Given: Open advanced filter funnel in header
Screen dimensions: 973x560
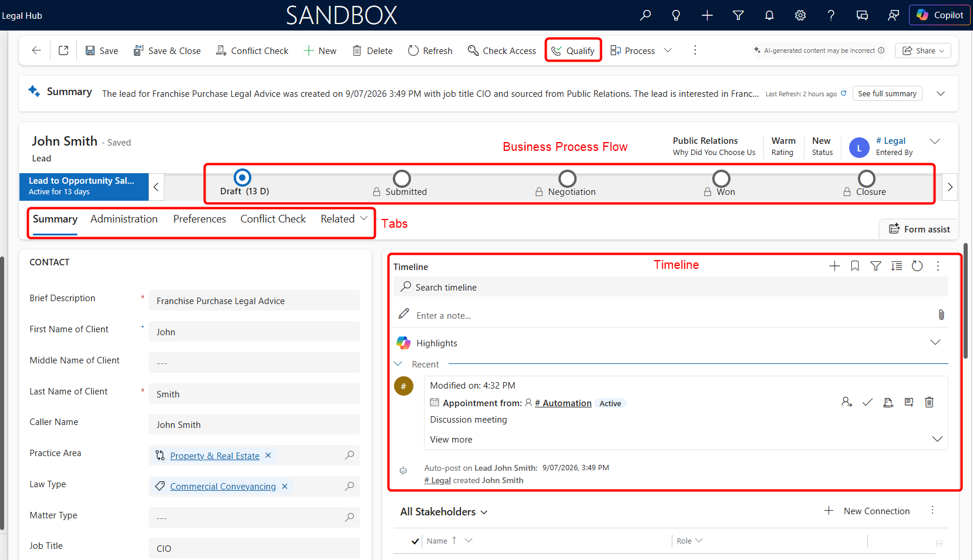Looking at the screenshot, I should 738,15.
